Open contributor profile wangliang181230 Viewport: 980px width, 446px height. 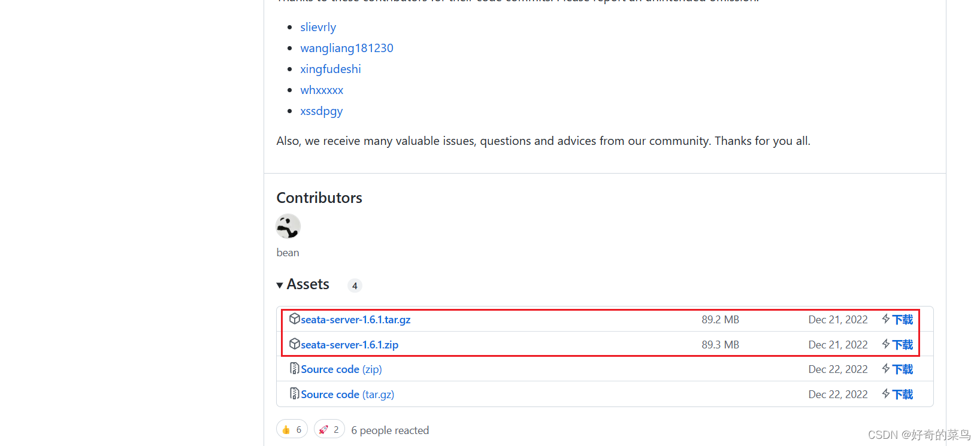pos(347,48)
